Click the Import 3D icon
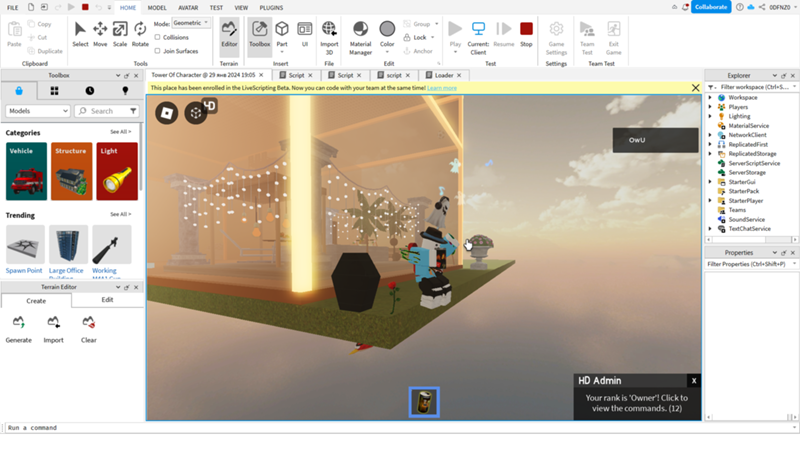 click(329, 33)
